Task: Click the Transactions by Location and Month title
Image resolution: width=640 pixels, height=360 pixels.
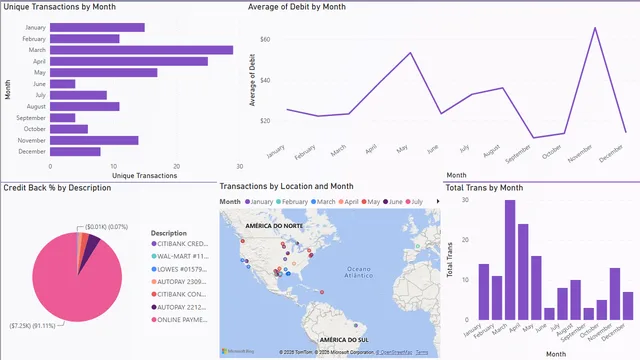Action: [287, 186]
